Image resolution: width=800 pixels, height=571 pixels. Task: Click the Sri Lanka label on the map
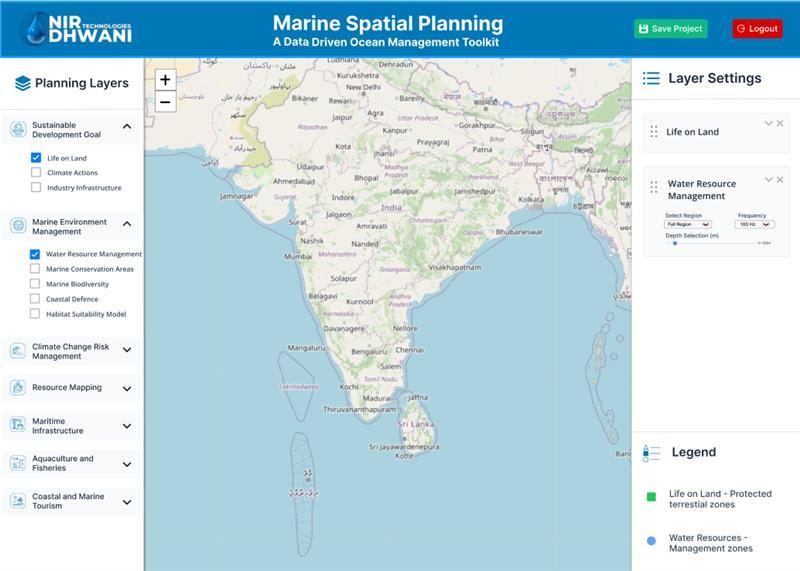click(416, 424)
